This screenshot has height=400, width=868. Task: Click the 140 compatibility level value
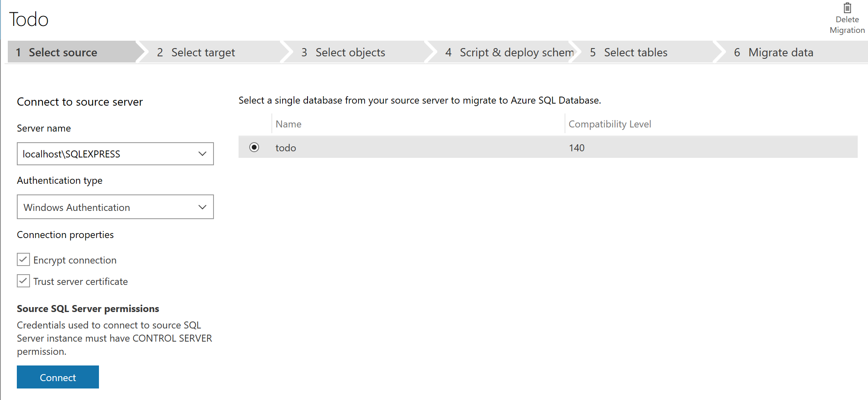[576, 148]
